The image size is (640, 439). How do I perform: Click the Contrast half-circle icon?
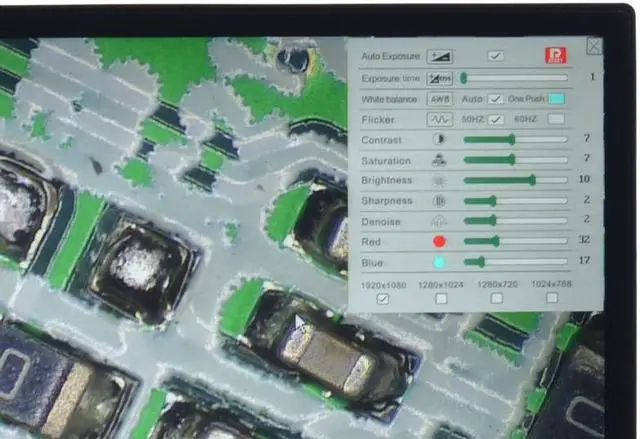pos(439,140)
